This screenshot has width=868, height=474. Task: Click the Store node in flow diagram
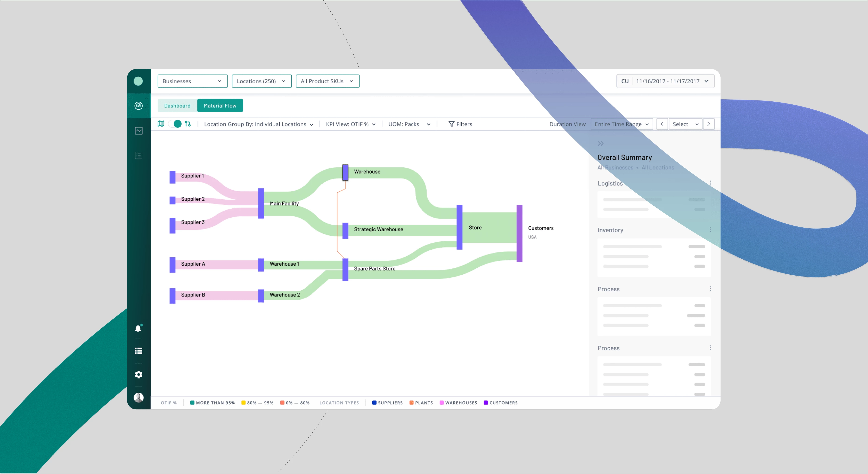[x=459, y=227]
